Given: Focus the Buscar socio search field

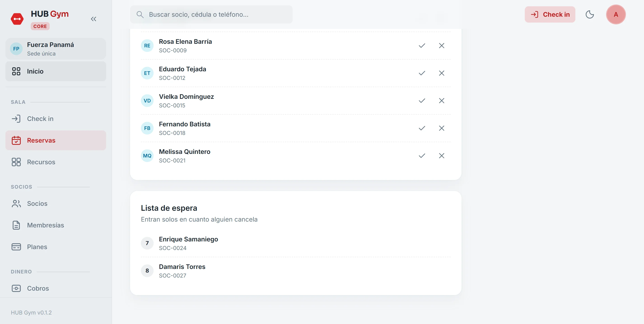Looking at the screenshot, I should [211, 14].
